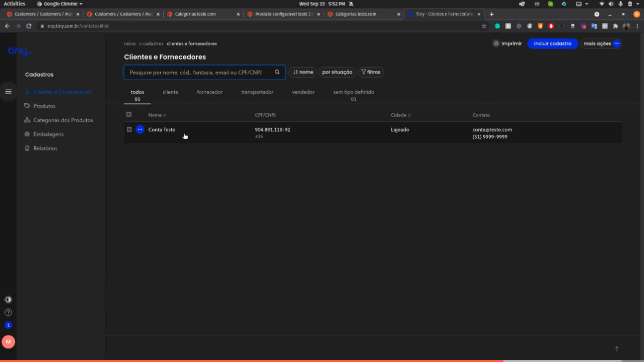Open the Conta Teste customer link
The width and height of the screenshot is (644, 363).
point(162,130)
